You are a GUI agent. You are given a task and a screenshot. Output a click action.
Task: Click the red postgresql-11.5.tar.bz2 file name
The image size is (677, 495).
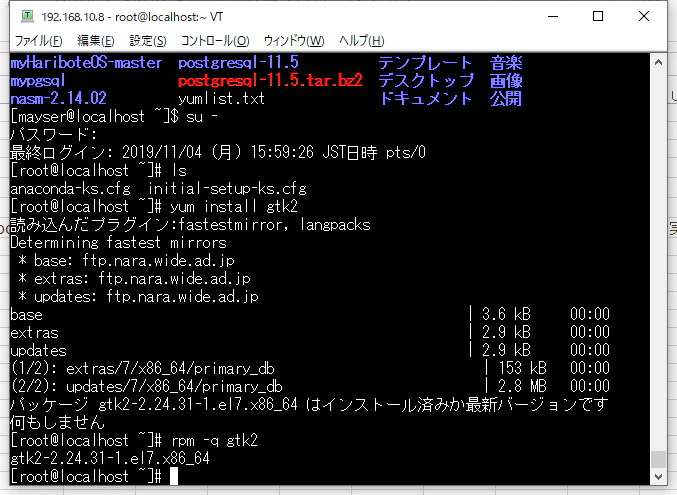point(270,81)
